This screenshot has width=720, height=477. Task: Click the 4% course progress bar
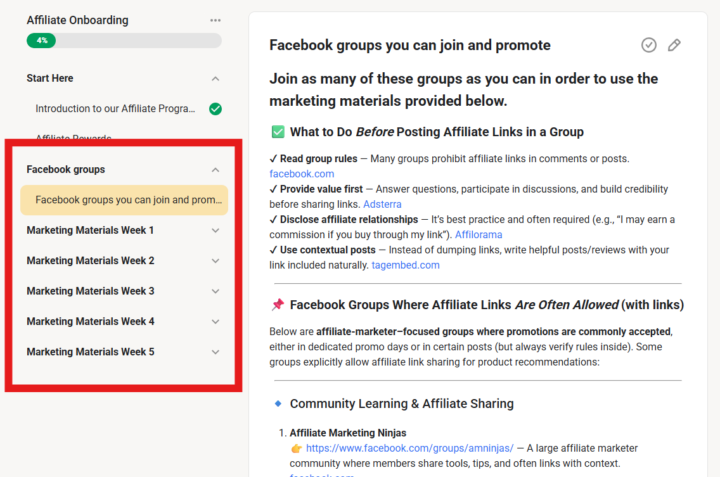(124, 40)
